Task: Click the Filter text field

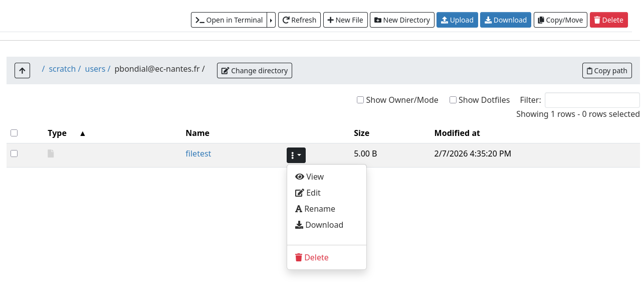Action: point(592,100)
